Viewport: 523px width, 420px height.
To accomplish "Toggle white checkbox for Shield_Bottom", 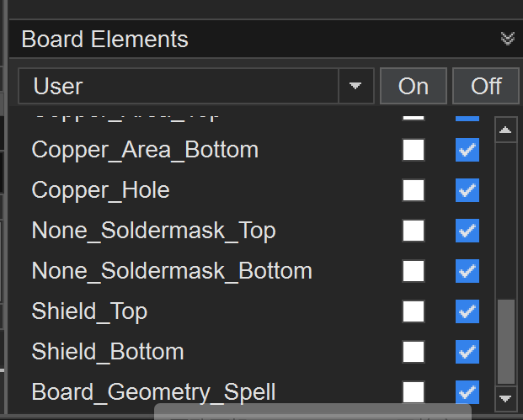I will [x=414, y=352].
